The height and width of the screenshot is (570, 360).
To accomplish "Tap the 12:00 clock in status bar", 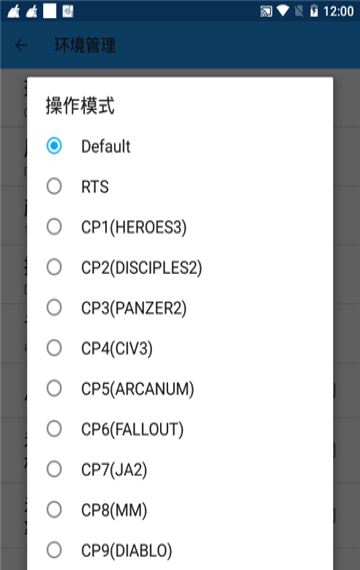I will [339, 11].
